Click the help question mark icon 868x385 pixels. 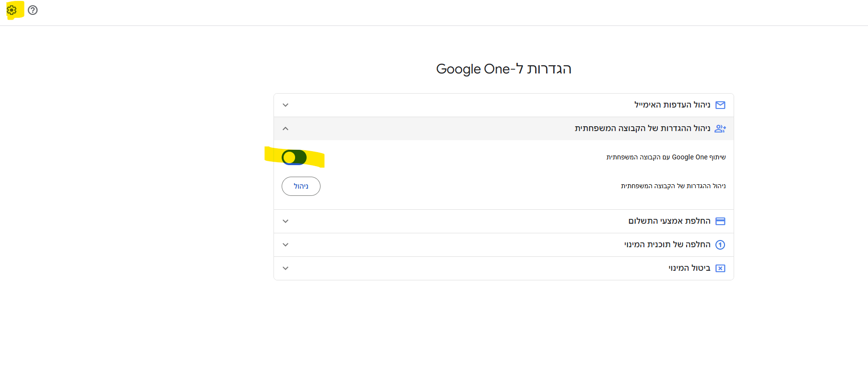click(33, 10)
